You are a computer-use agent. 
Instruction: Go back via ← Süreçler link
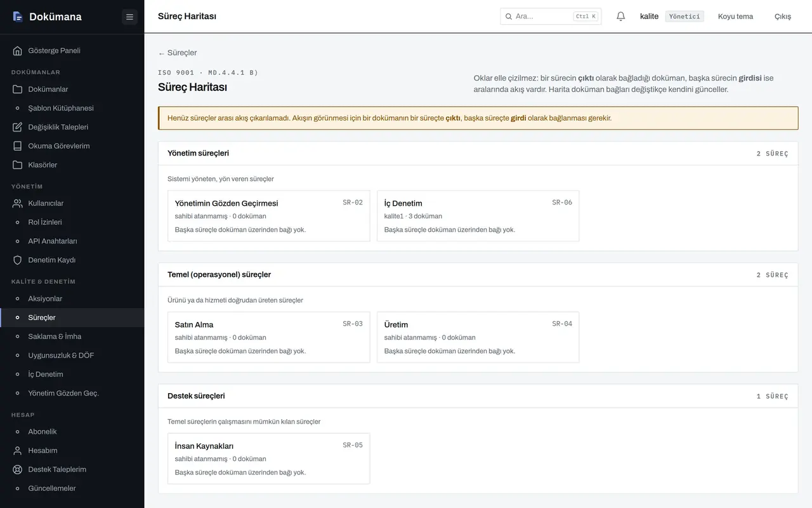pos(178,53)
